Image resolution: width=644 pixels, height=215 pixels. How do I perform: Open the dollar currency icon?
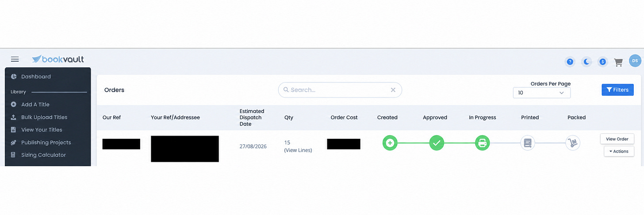tap(602, 62)
